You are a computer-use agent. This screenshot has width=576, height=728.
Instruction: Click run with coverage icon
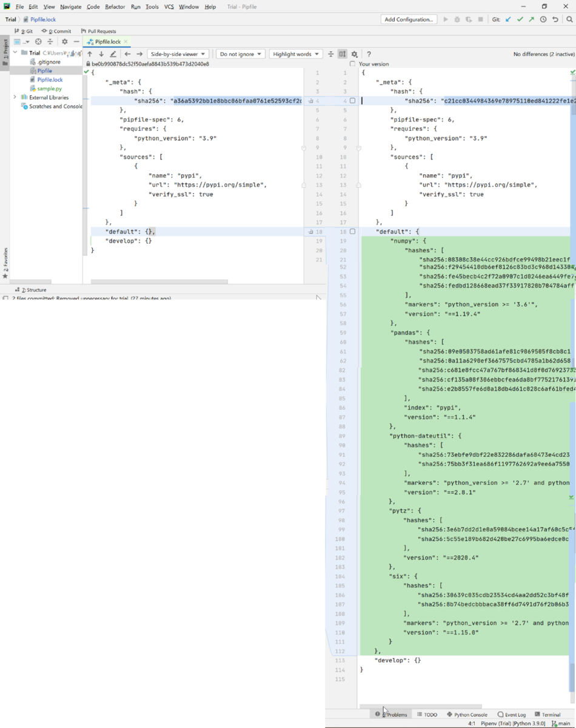click(469, 19)
